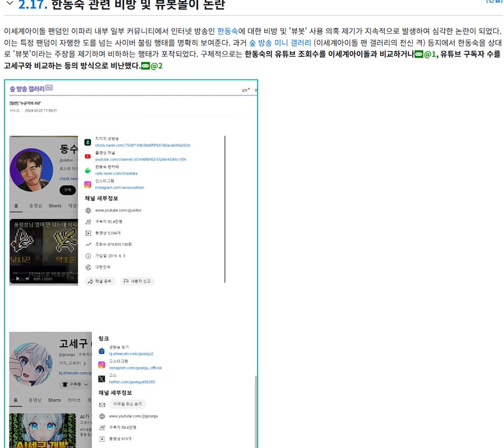Click the 채널 공유 share button
The height and width of the screenshot is (448, 504).
(x=100, y=281)
